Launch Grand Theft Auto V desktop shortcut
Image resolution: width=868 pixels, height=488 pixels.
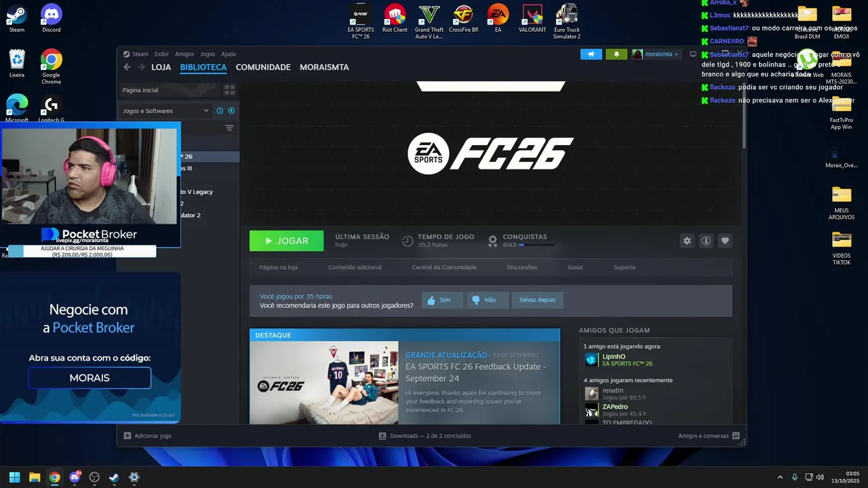tap(429, 22)
